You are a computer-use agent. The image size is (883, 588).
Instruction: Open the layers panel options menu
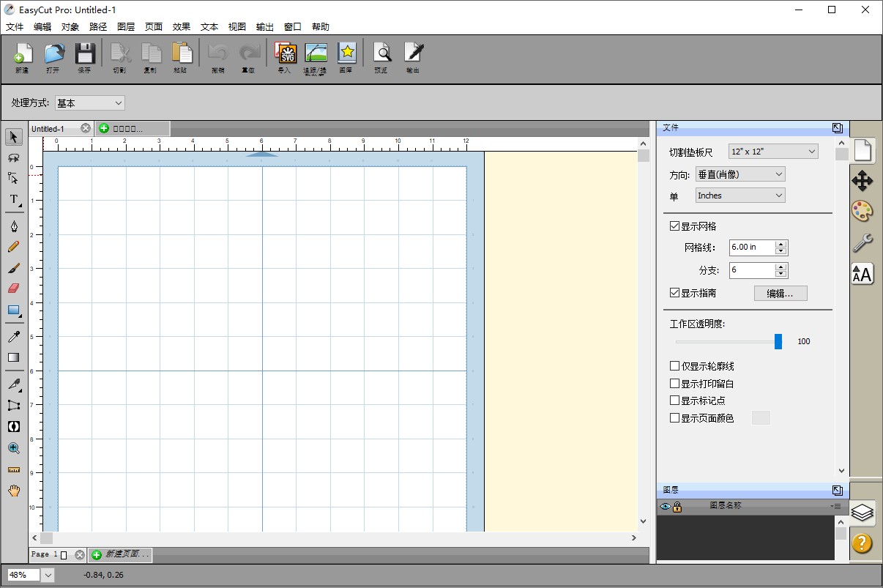pyautogui.click(x=835, y=507)
